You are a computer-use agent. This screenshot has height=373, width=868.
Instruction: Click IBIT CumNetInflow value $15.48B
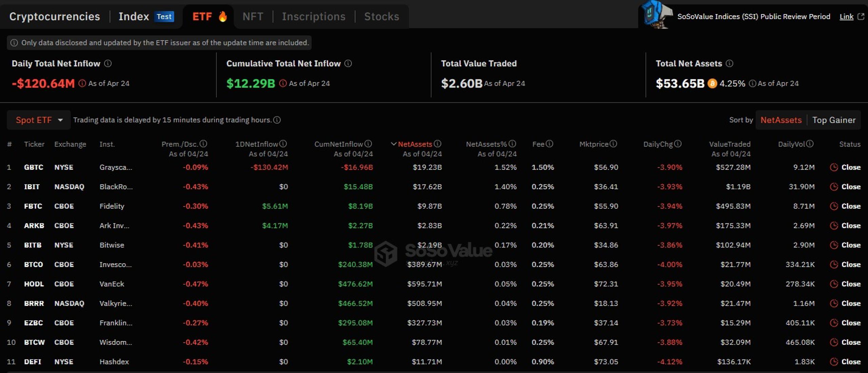point(358,187)
